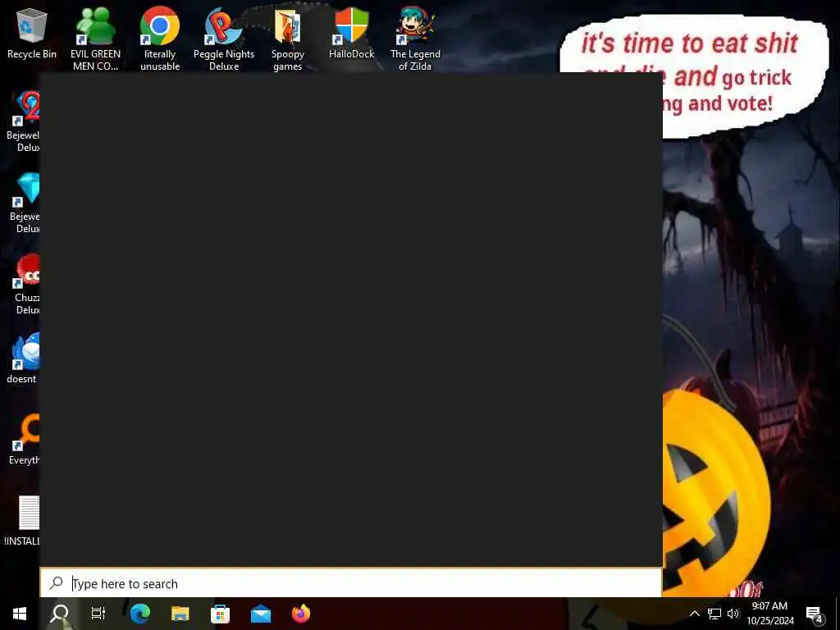The height and width of the screenshot is (630, 840).
Task: Click the taskbar Search magnifier button
Action: pyautogui.click(x=59, y=614)
